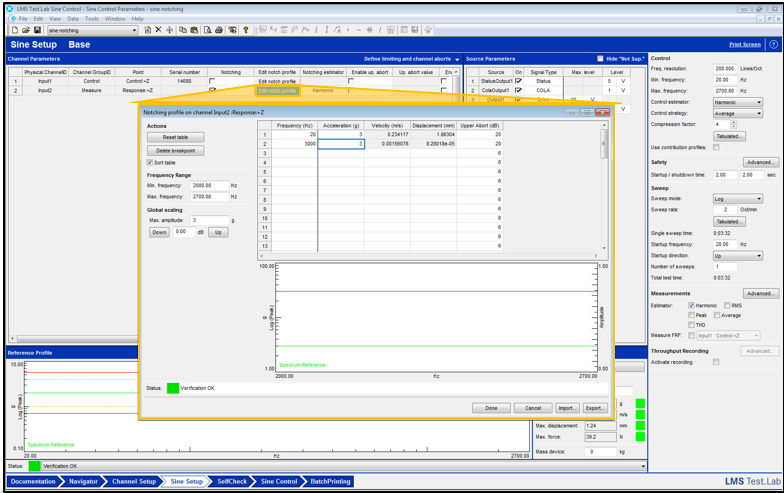Open the Startup direction Up dropdown
Viewport: 784px width, 493px height.
click(x=738, y=256)
